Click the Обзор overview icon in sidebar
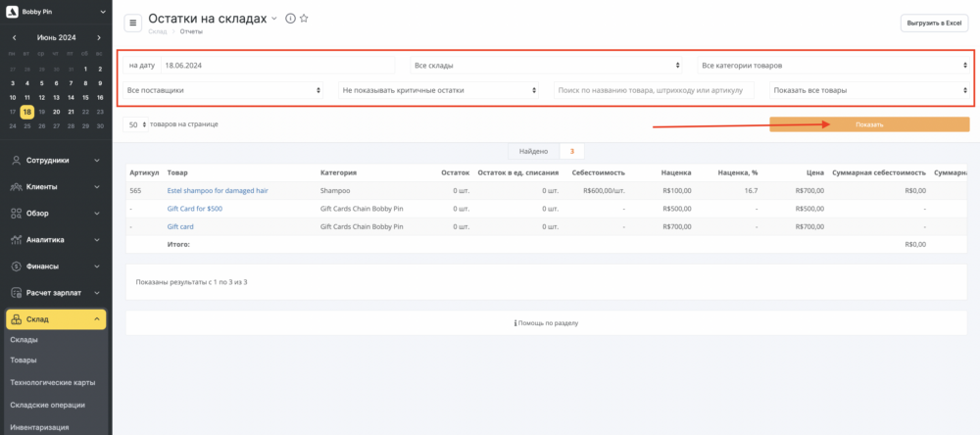The width and height of the screenshot is (980, 435). (x=17, y=214)
